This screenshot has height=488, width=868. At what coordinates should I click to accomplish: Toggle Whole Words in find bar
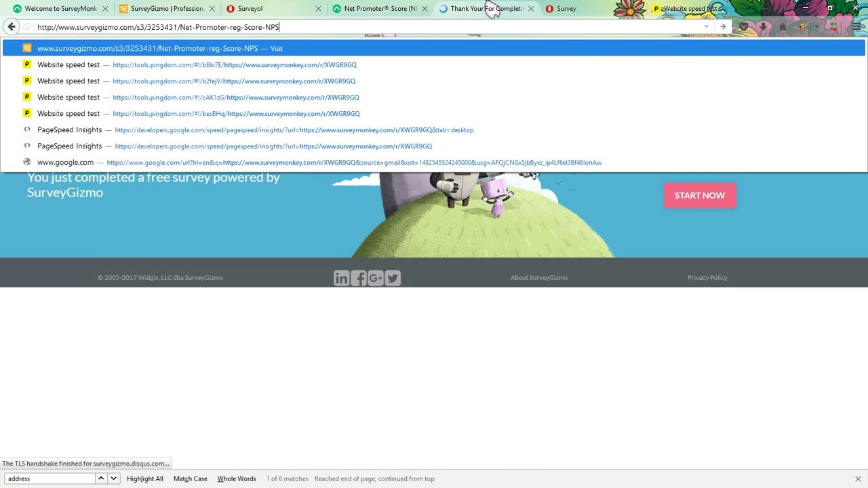coord(237,479)
